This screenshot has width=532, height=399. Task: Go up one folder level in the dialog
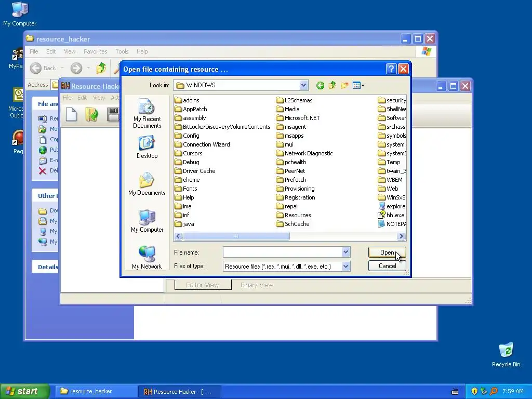332,86
